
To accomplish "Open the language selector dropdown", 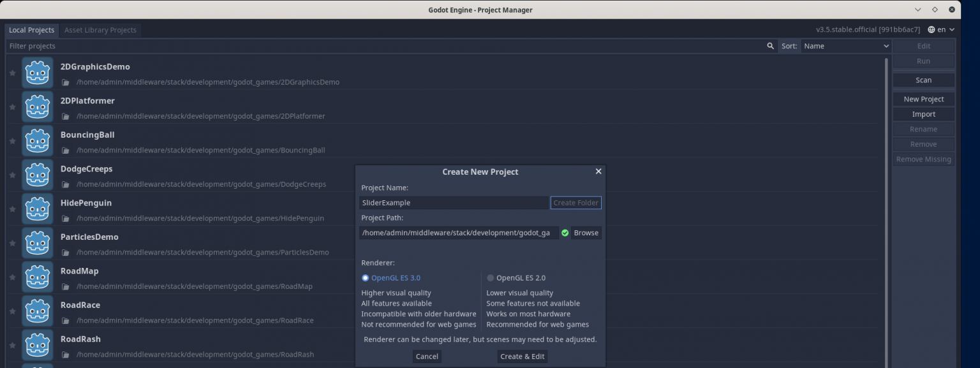I will click(x=942, y=29).
